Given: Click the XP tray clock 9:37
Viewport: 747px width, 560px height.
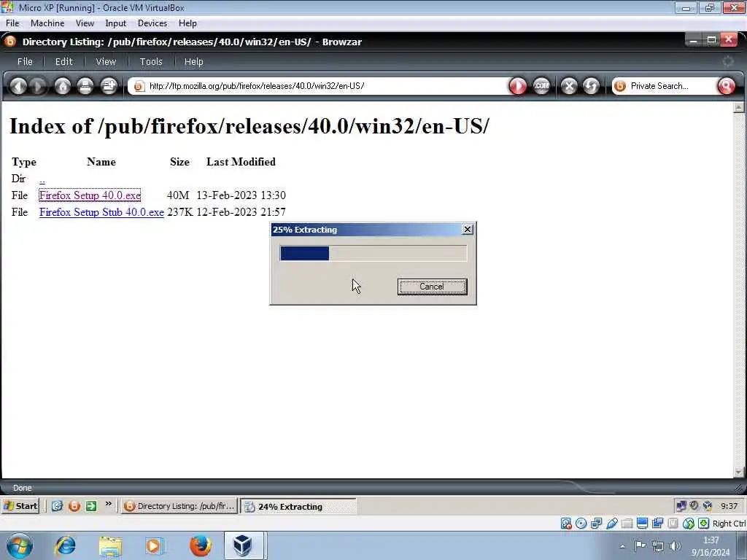Looking at the screenshot, I should pyautogui.click(x=729, y=506).
